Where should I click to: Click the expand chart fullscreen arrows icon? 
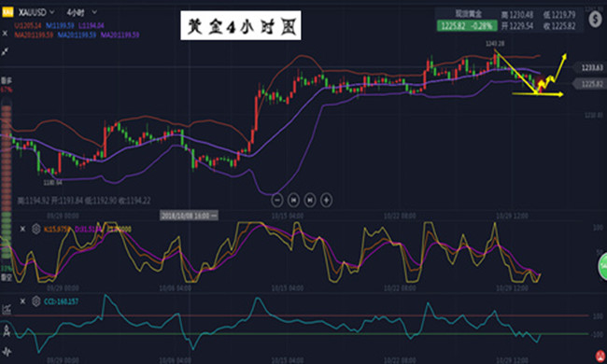[x=5, y=51]
